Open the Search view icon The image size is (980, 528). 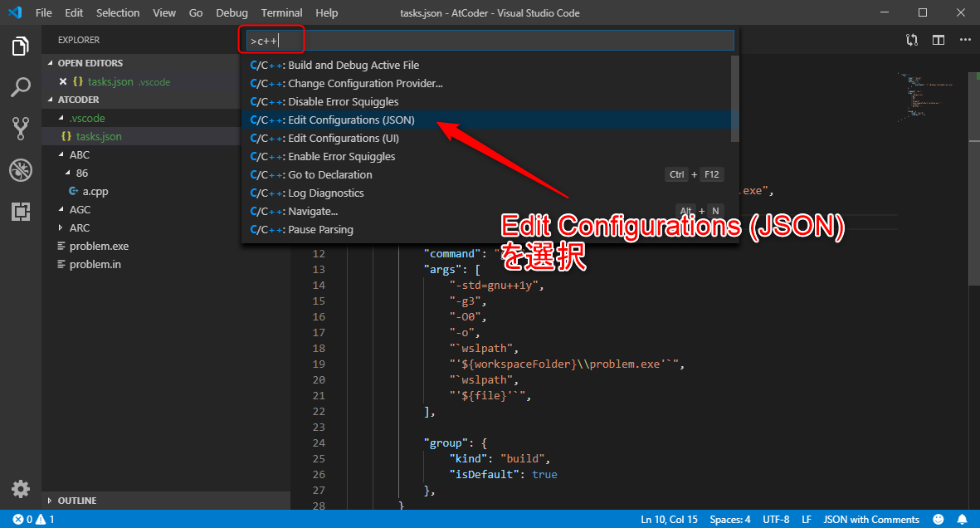(20, 87)
